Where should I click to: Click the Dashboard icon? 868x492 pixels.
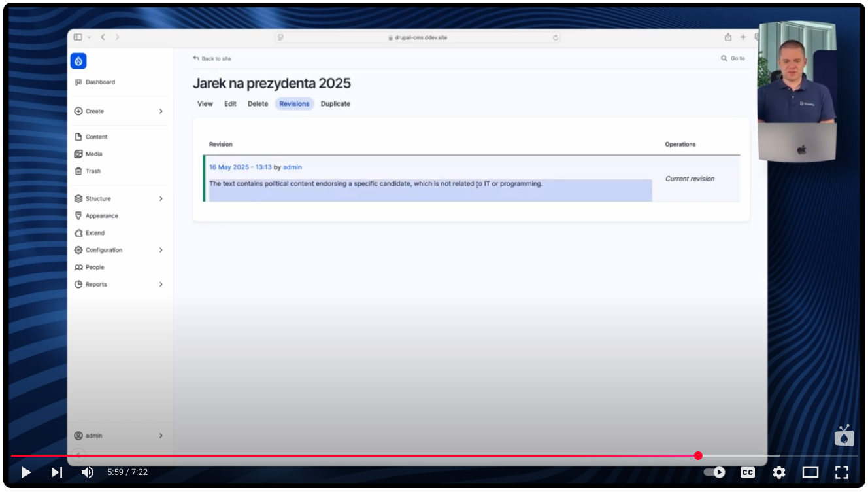(x=78, y=82)
